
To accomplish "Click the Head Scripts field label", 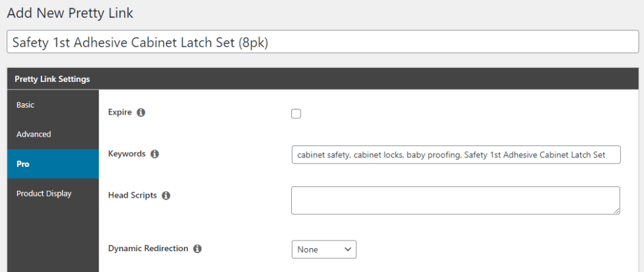I will (x=133, y=196).
